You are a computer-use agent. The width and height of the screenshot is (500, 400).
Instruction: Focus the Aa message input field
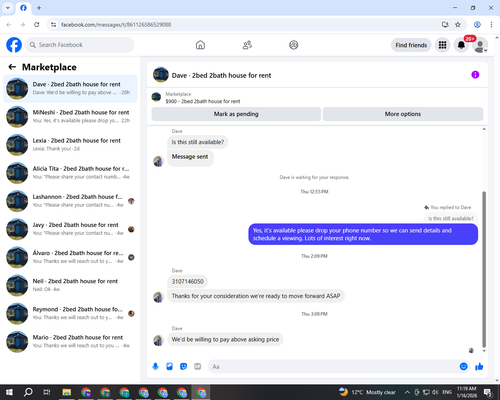(x=333, y=367)
